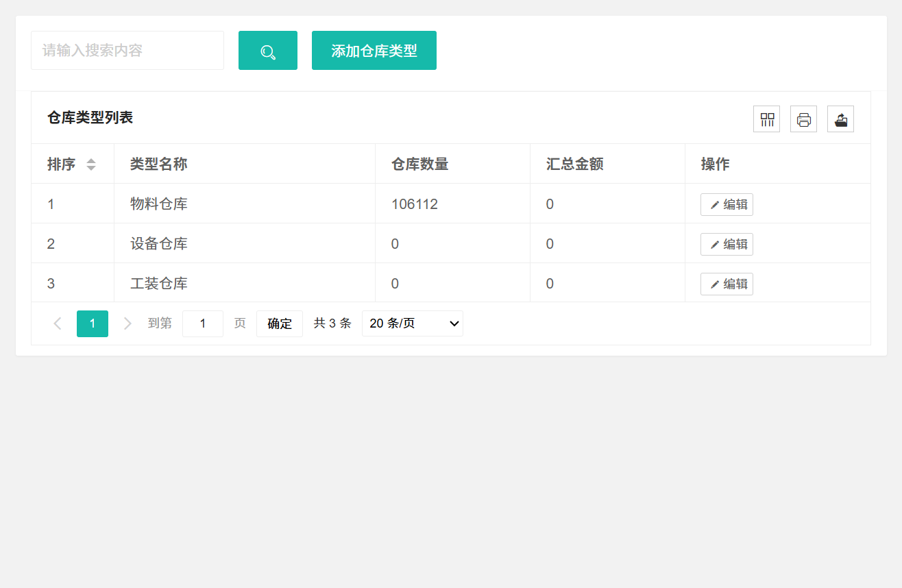This screenshot has height=588, width=902.
Task: Open the column filter icon
Action: click(767, 119)
